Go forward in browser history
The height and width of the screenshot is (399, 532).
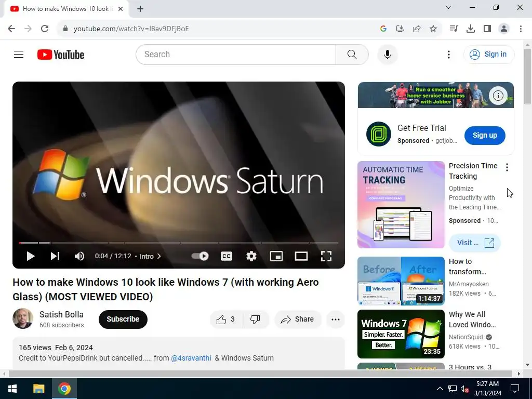click(x=28, y=29)
